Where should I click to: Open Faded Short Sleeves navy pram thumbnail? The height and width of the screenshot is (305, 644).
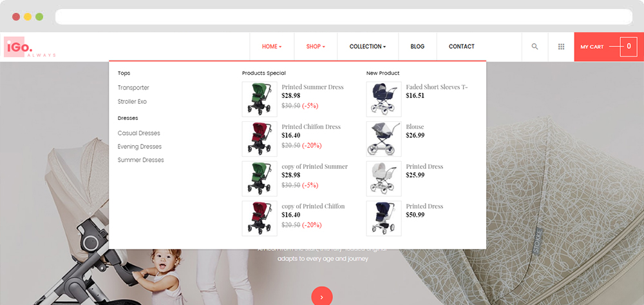tap(384, 99)
